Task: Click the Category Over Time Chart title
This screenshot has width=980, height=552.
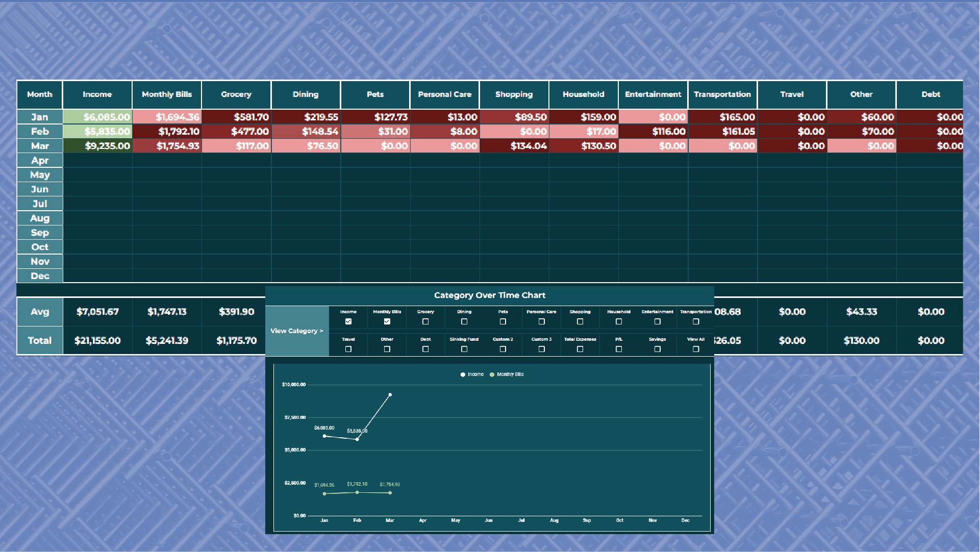Action: 489,295
